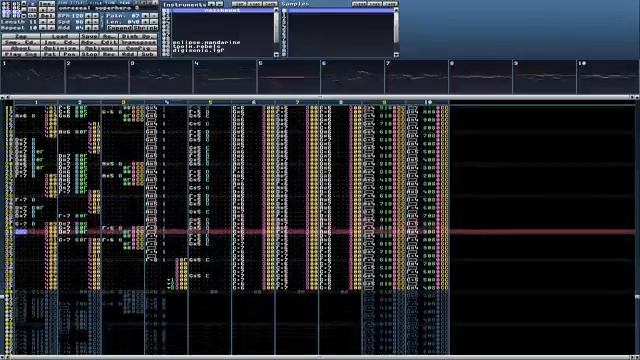Click the first Len. stepper button
The image size is (640, 360).
145,22
